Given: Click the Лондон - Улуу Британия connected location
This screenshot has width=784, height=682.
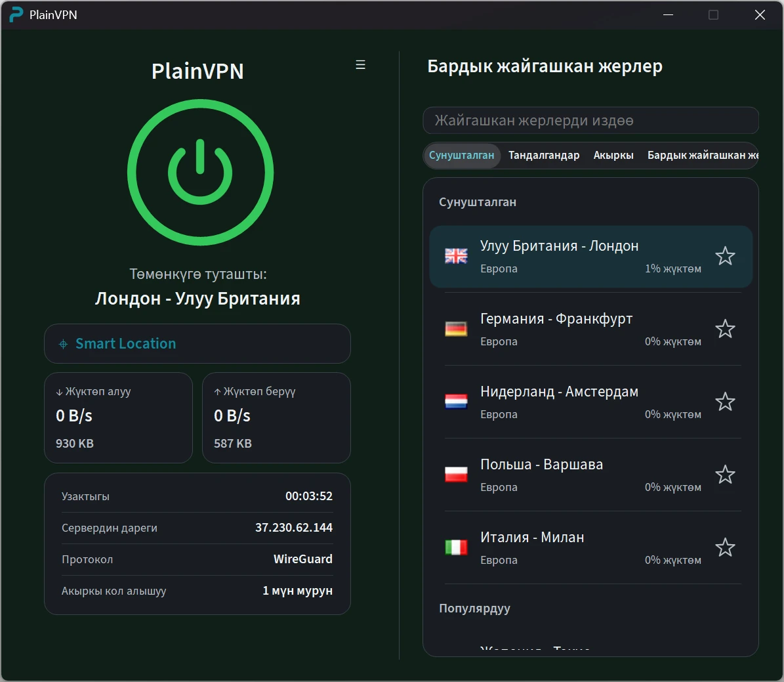Looking at the screenshot, I should [x=197, y=299].
